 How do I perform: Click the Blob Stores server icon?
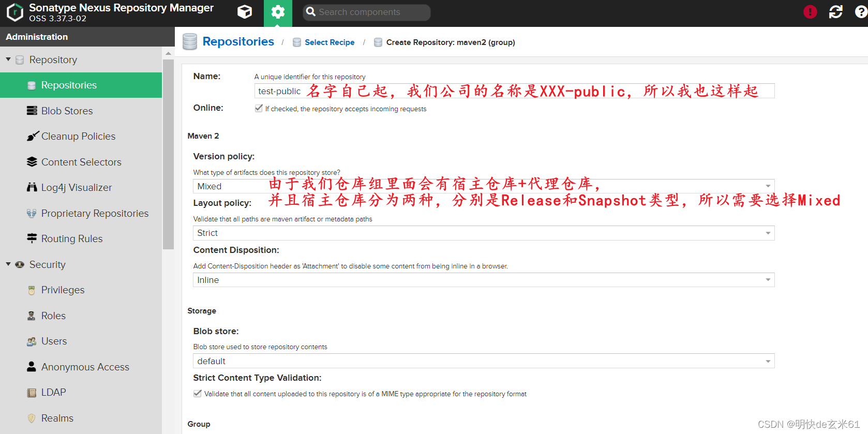pyautogui.click(x=32, y=111)
